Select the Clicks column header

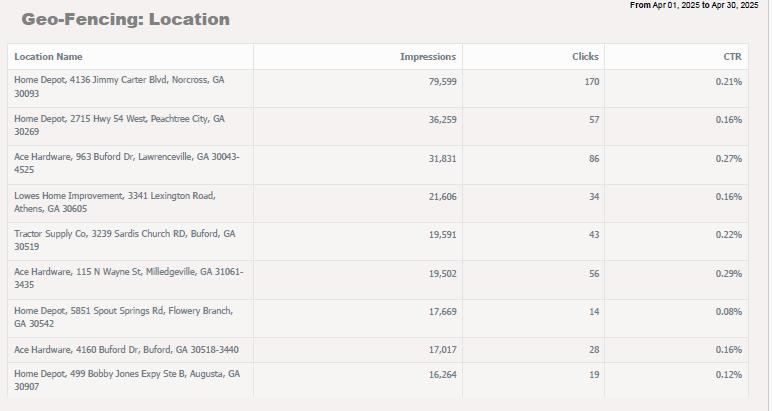click(x=585, y=57)
